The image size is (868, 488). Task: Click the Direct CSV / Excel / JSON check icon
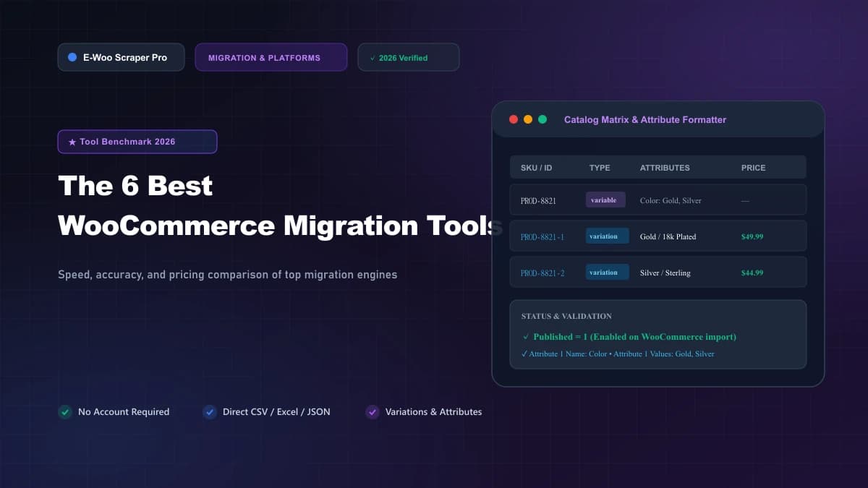point(210,412)
